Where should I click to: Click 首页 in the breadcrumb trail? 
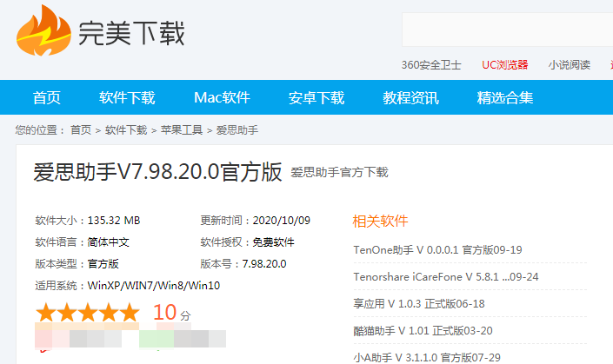pyautogui.click(x=81, y=129)
